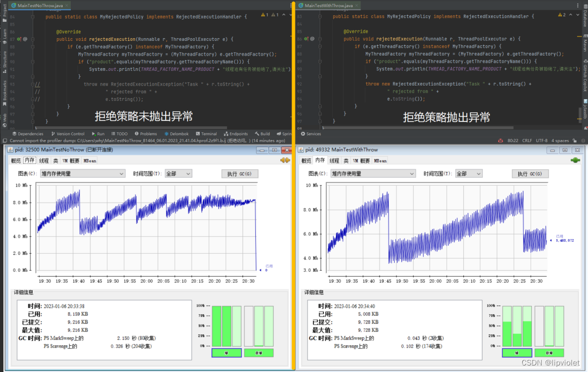Click 执行 GC button in MainTestWithThrow JConsole
The height and width of the screenshot is (372, 588).
pyautogui.click(x=530, y=174)
